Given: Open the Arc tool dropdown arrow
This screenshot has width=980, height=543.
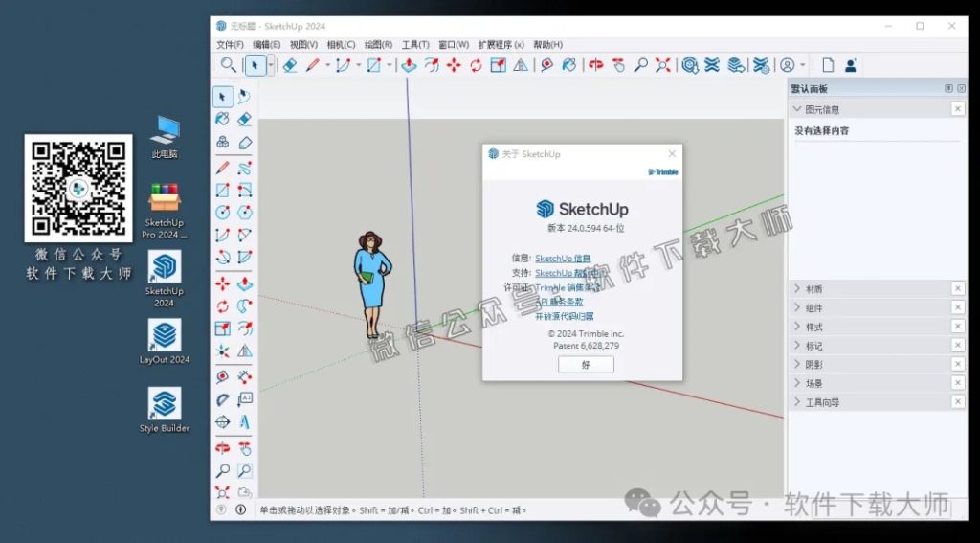Looking at the screenshot, I should tap(359, 65).
